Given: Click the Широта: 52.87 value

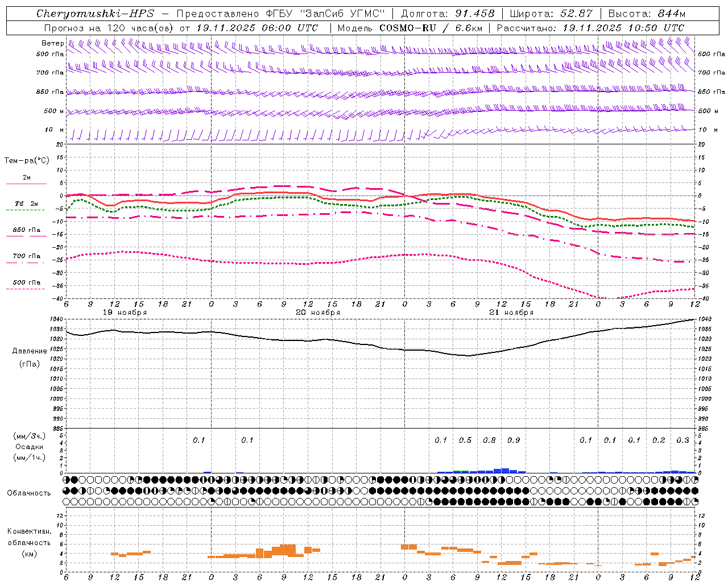Looking at the screenshot, I should [551, 14].
